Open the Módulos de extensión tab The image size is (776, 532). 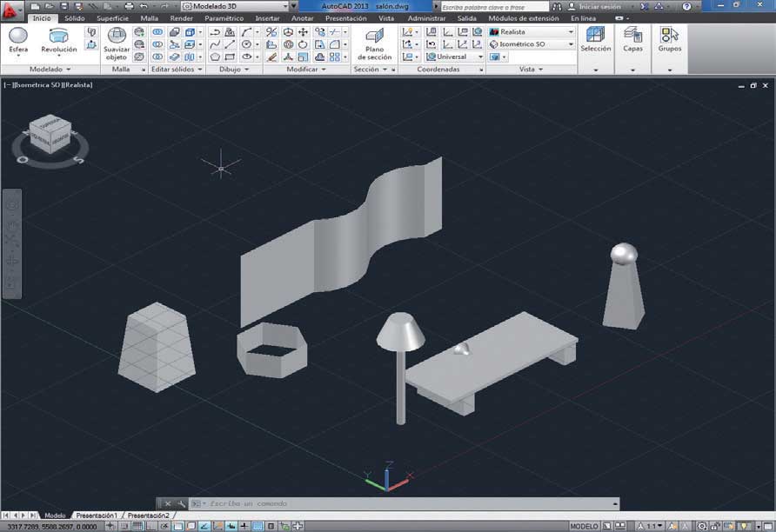click(x=524, y=18)
